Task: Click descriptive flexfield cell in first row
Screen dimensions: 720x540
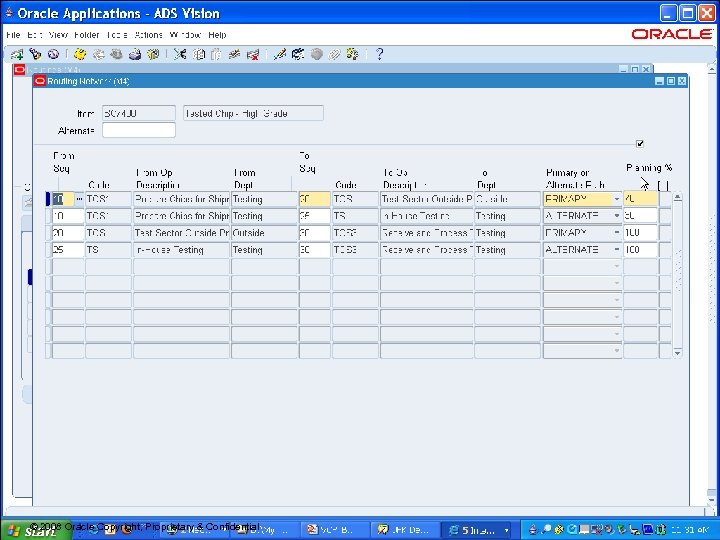Action: coord(664,199)
